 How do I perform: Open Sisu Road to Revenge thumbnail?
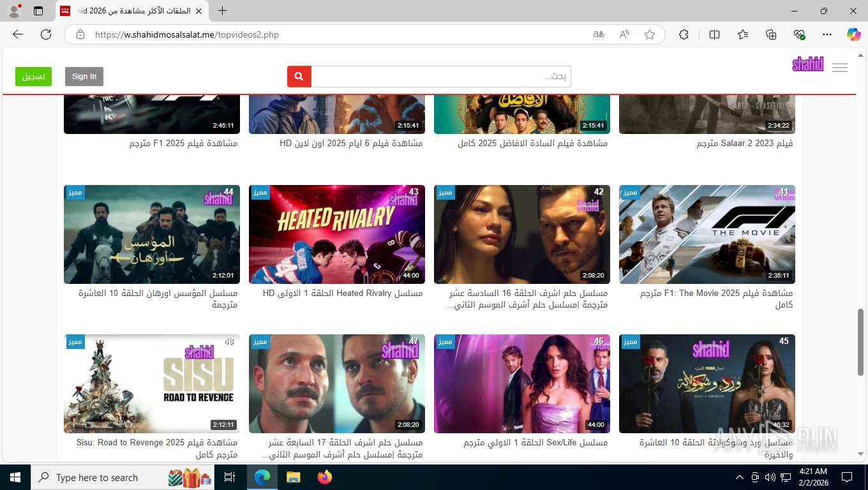pyautogui.click(x=152, y=383)
